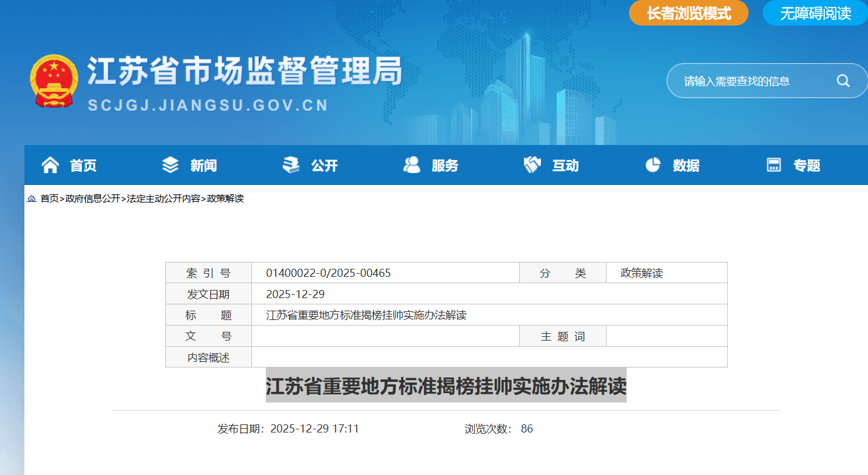Go to 政府信息公开 in breadcrumb

pos(93,199)
